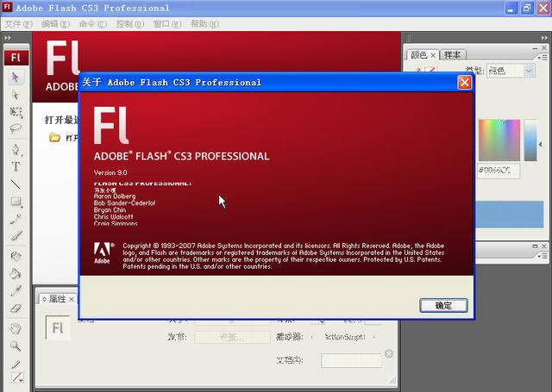Click the Version 9.0 text
The width and height of the screenshot is (552, 392).
click(x=110, y=172)
